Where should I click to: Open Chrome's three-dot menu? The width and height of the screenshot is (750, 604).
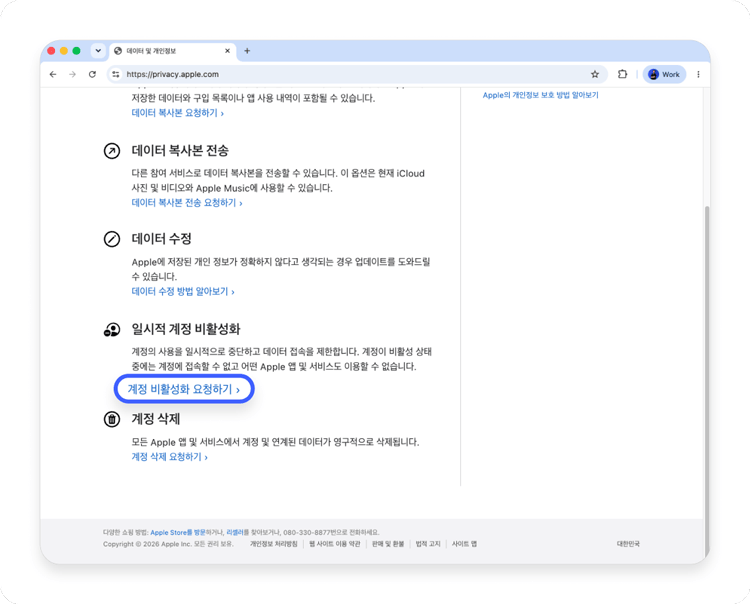(698, 74)
